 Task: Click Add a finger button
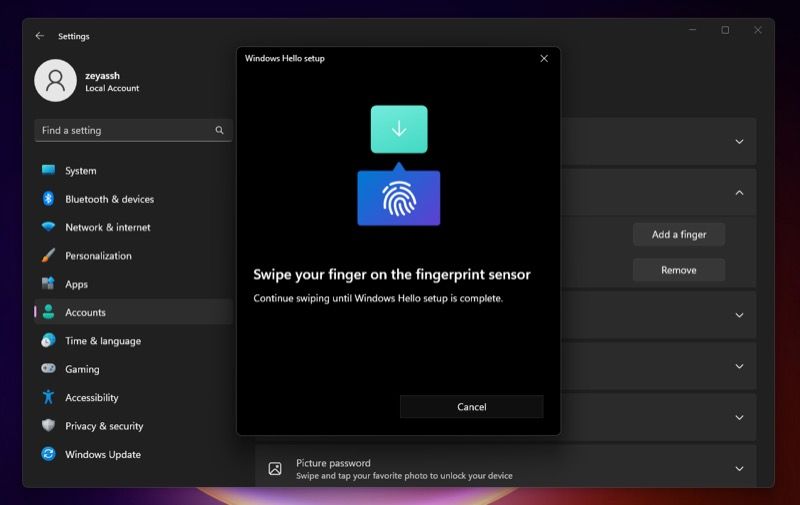(679, 235)
